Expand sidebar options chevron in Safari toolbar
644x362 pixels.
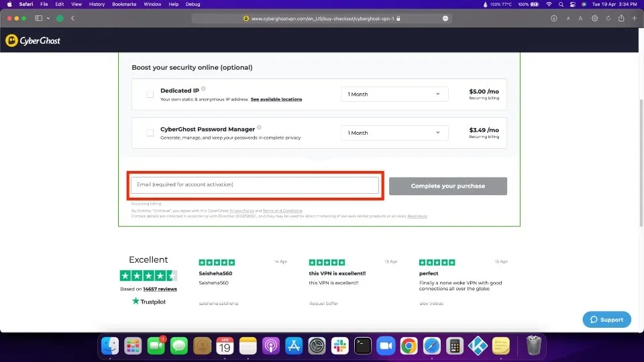tap(48, 19)
